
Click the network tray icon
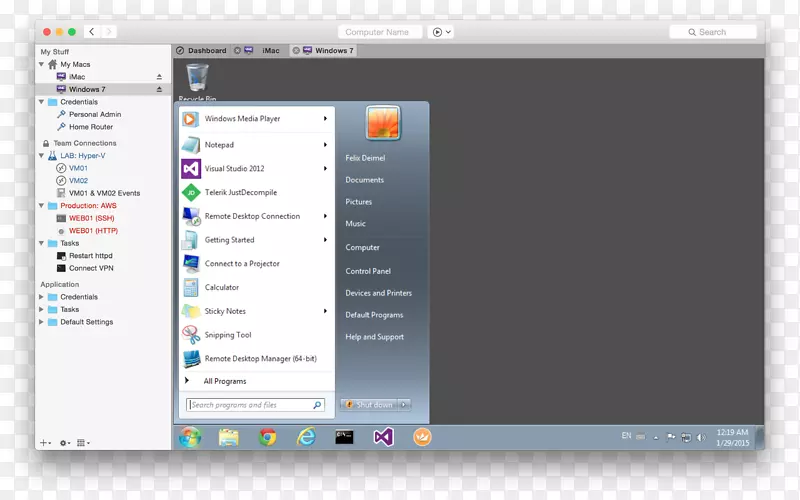(686, 437)
